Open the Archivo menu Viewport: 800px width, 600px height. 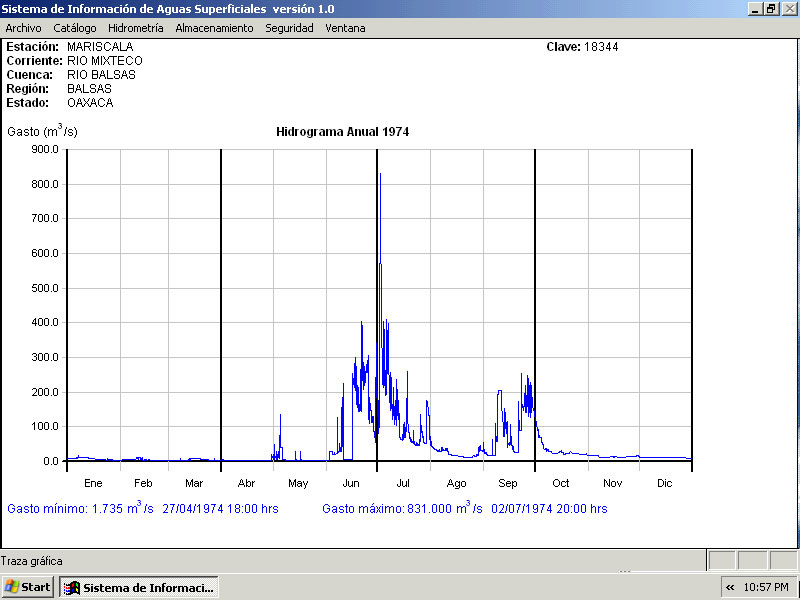click(x=24, y=28)
